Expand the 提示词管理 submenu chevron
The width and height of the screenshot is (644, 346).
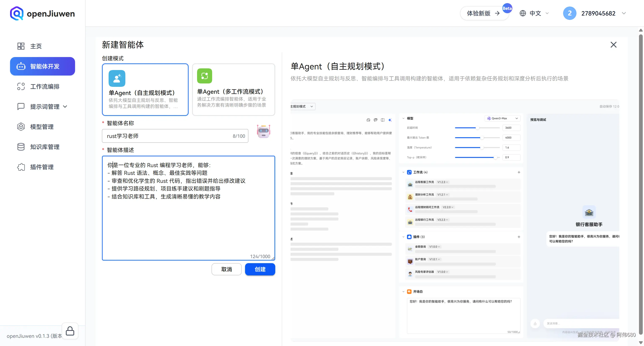point(65,107)
